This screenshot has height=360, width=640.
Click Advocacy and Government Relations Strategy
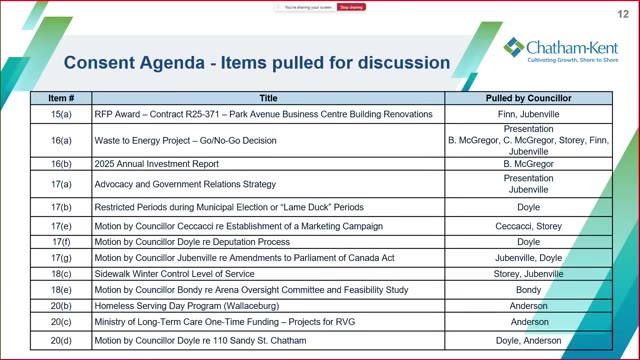(x=185, y=184)
